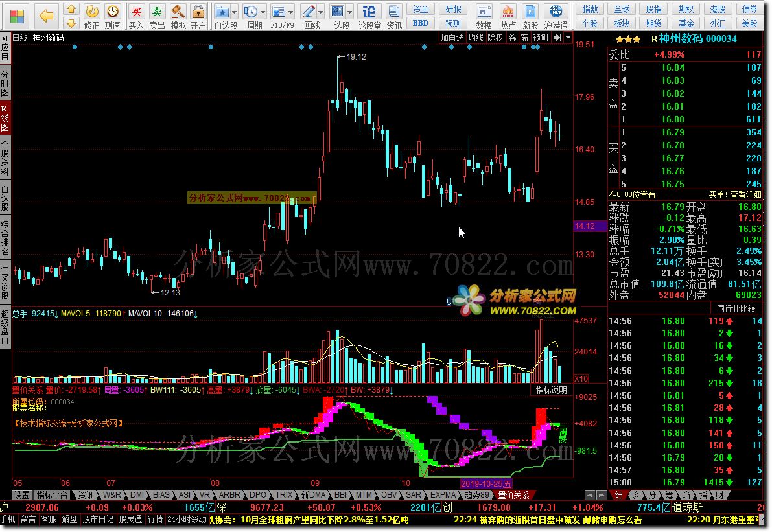This screenshot has height=532, width=772.
Task: Open the chart header dropdown triangle
Action: coord(568,38)
